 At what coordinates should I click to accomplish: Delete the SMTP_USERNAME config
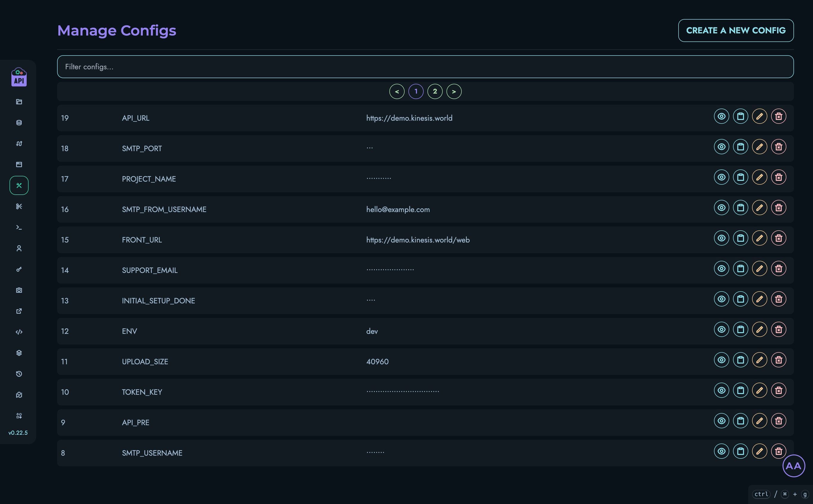click(x=779, y=451)
